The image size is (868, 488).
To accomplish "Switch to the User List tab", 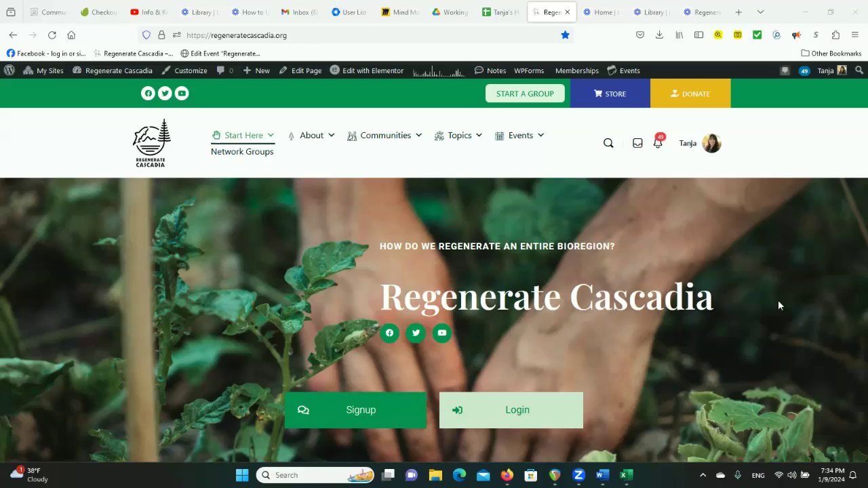I will pos(350,12).
